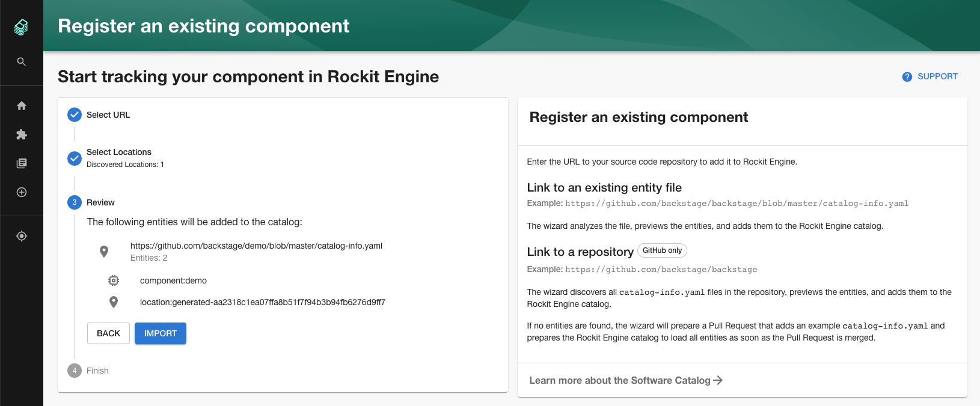
Task: Click the chip icon beside component:demo
Action: click(114, 280)
